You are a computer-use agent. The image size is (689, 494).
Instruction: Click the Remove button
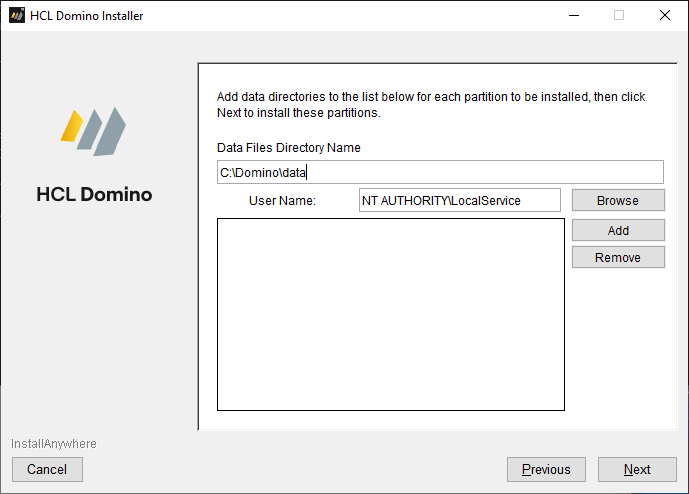point(618,257)
